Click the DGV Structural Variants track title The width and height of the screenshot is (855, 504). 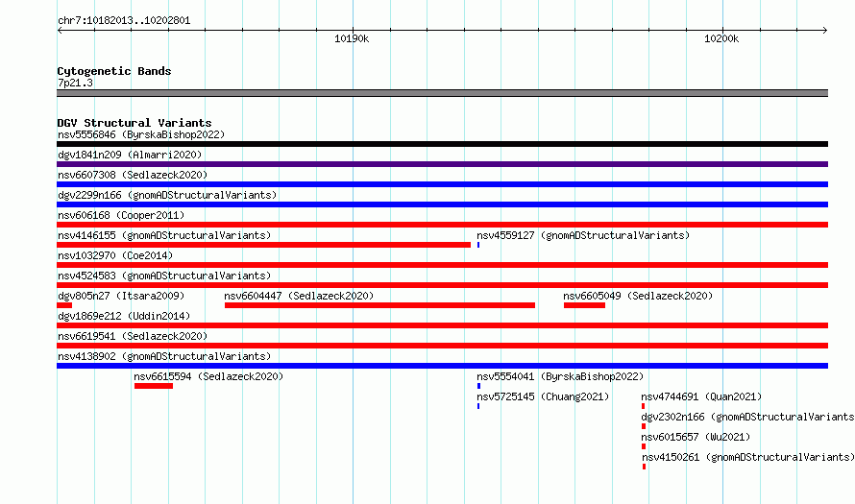[134, 123]
